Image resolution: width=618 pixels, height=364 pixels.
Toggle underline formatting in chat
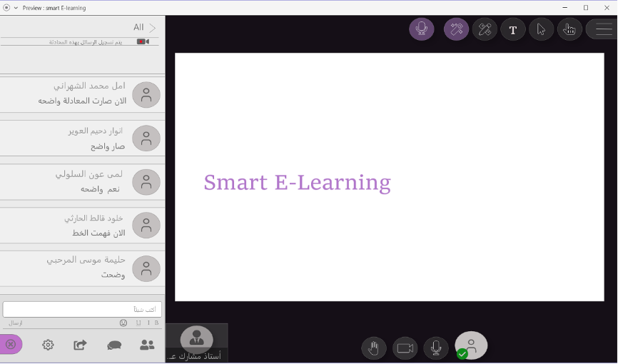(x=138, y=323)
